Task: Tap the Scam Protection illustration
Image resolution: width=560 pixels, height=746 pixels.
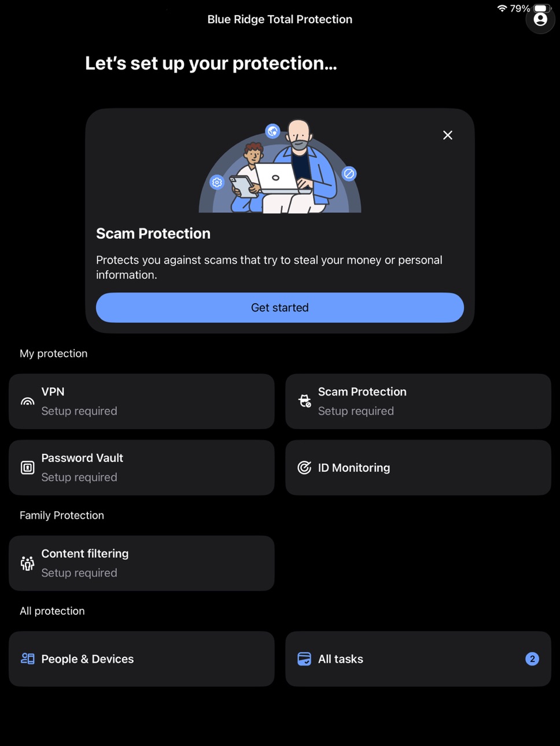Action: click(x=280, y=167)
